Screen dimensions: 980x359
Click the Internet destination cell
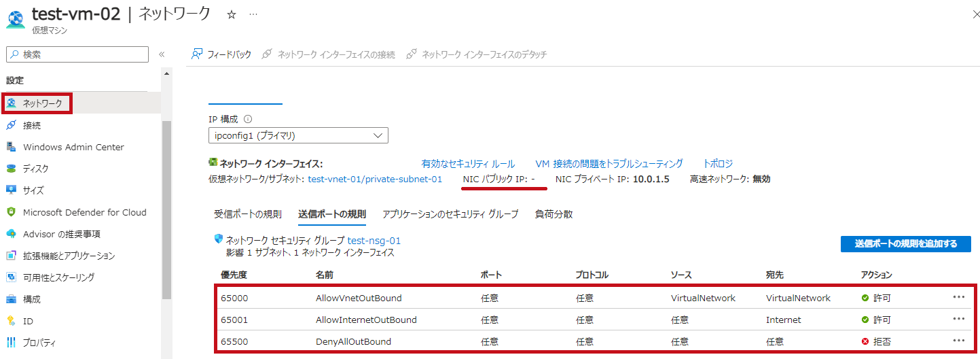pyautogui.click(x=783, y=320)
